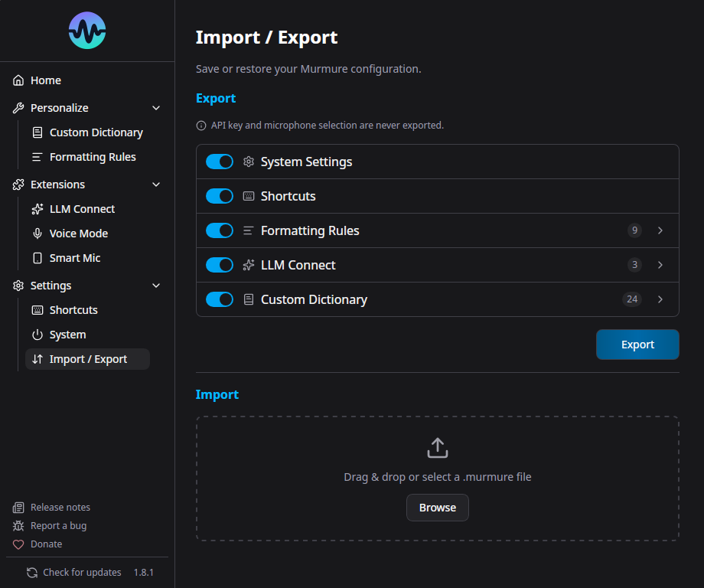Disable the System Settings export toggle

click(x=219, y=162)
